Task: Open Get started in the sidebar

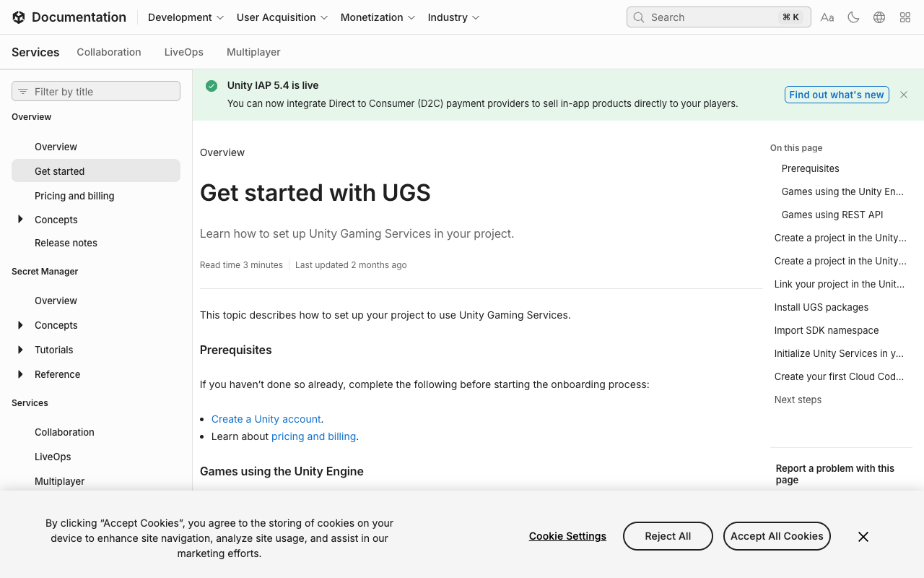Action: click(x=96, y=171)
